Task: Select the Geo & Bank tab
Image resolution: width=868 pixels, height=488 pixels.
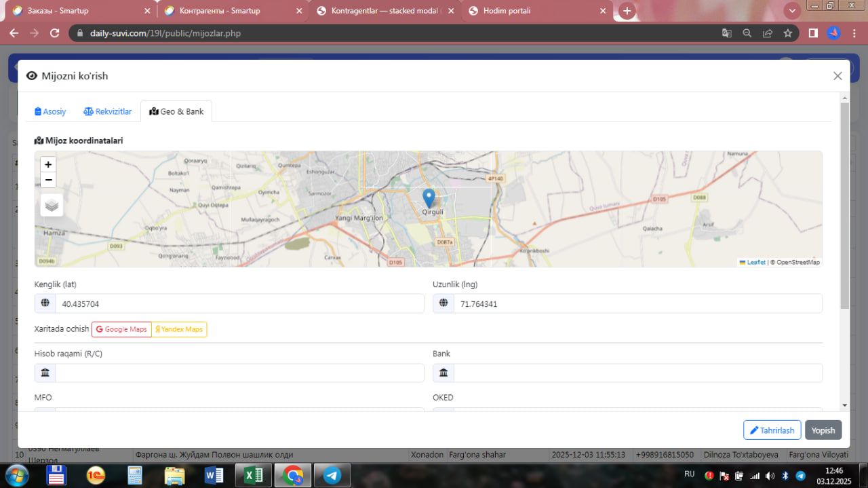Action: click(x=176, y=111)
